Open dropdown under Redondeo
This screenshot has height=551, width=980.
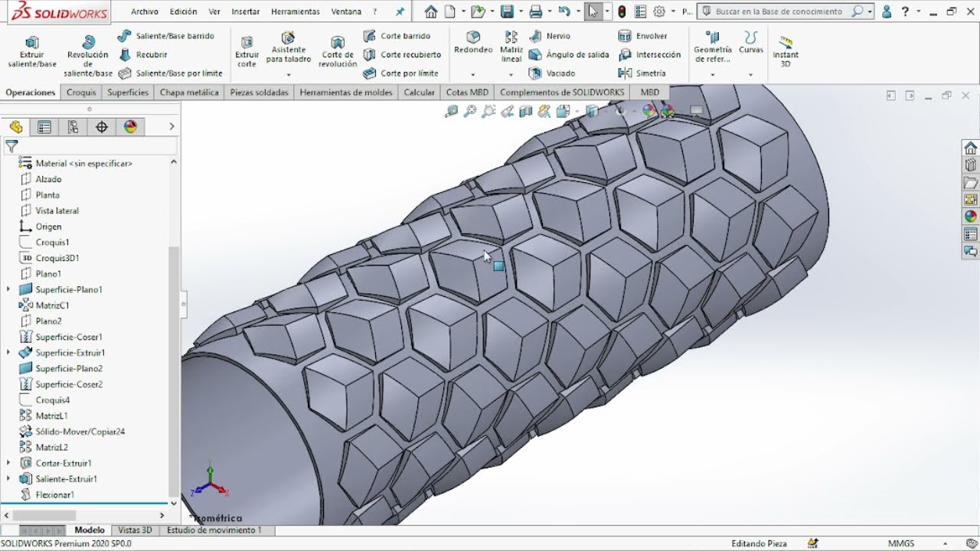[x=473, y=75]
